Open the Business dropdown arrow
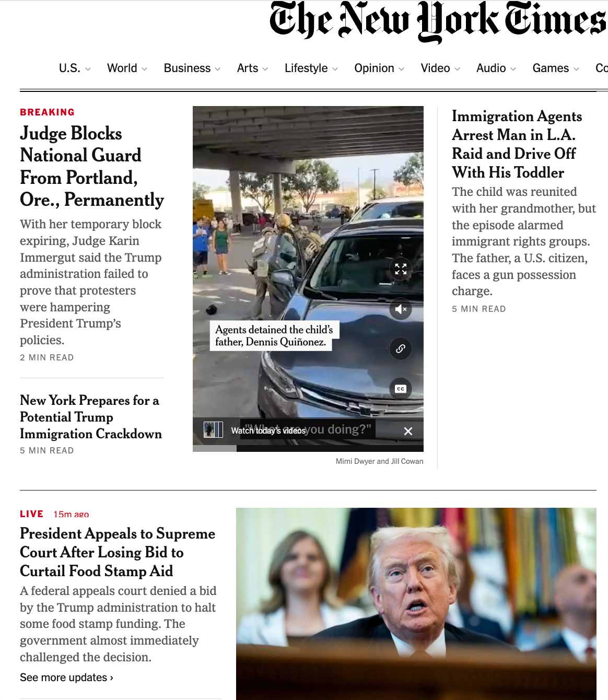This screenshot has width=608, height=700. coord(218,69)
